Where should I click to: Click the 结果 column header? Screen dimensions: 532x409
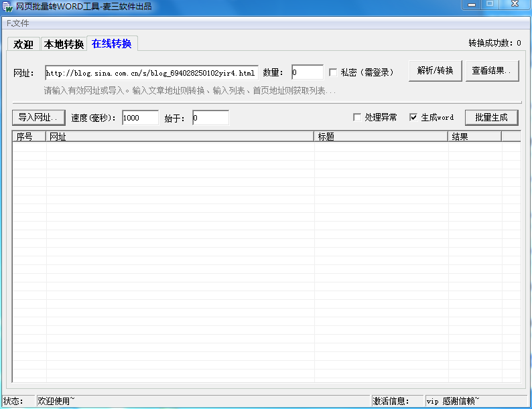(474, 137)
